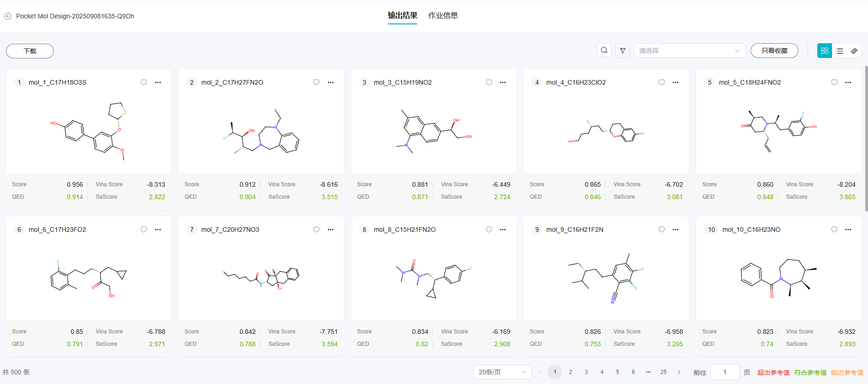
Task: Open mol_5 structure thumbnail
Action: 779,132
